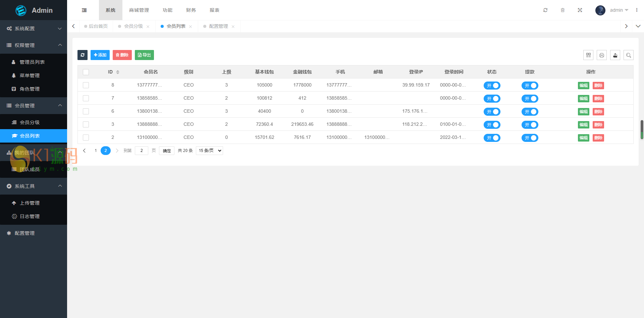Toggle withdrawal switch for member ID 6

coord(530,112)
